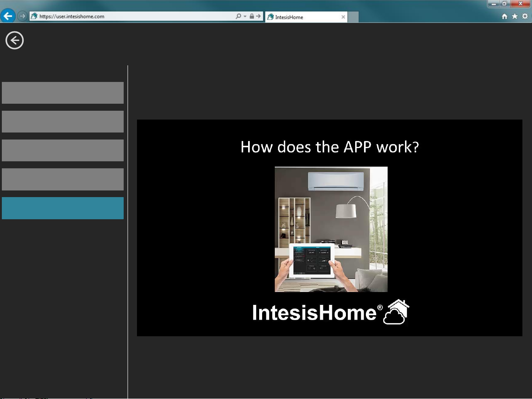Click the site favicon beside the URL
532x399 pixels.
(x=34, y=16)
